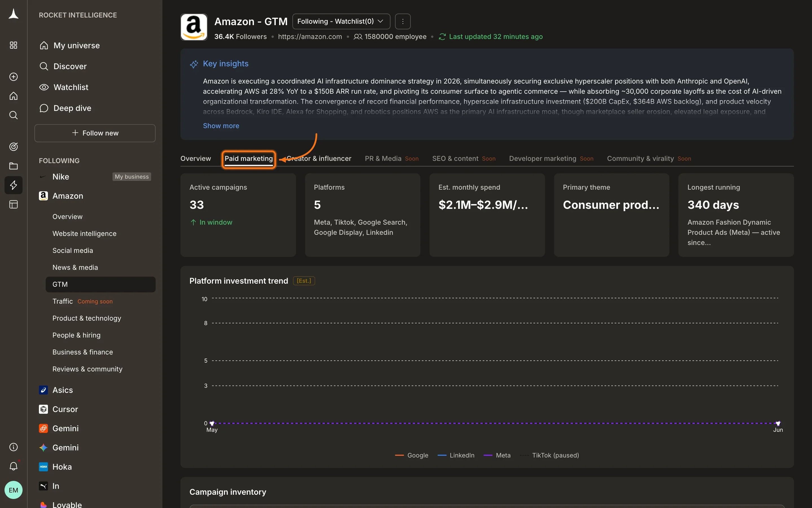Click the orange Gemini logo icon

43,428
